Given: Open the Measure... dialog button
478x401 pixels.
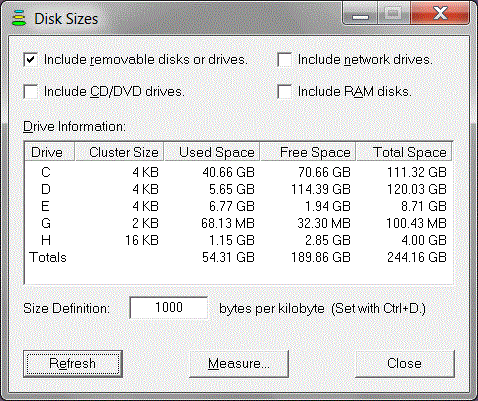Looking at the screenshot, I should pos(239,363).
